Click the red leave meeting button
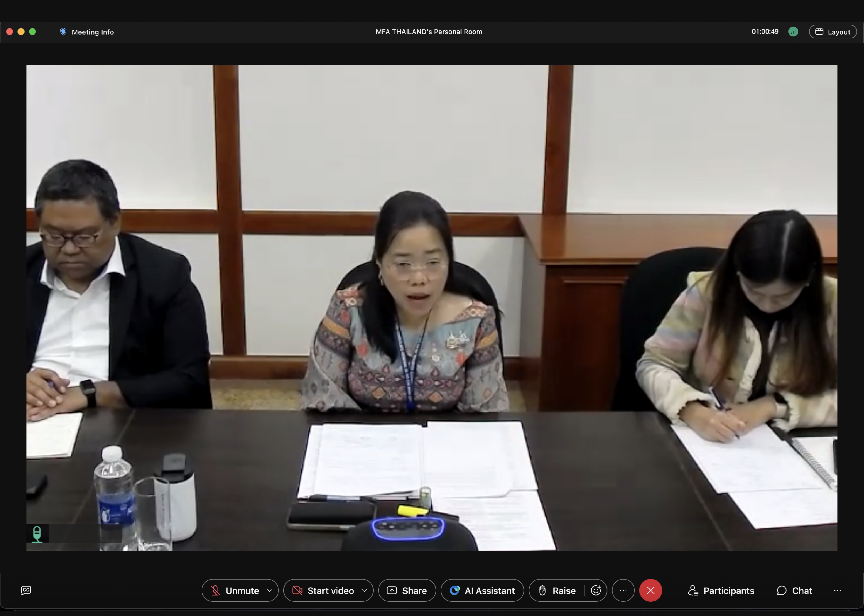Image resolution: width=864 pixels, height=616 pixels. click(650, 590)
